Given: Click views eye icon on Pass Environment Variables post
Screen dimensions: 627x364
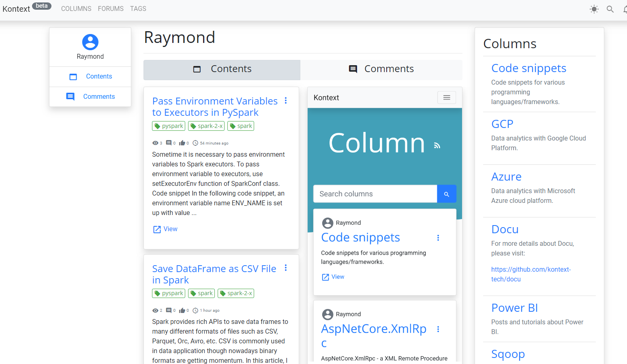Looking at the screenshot, I should click(155, 143).
